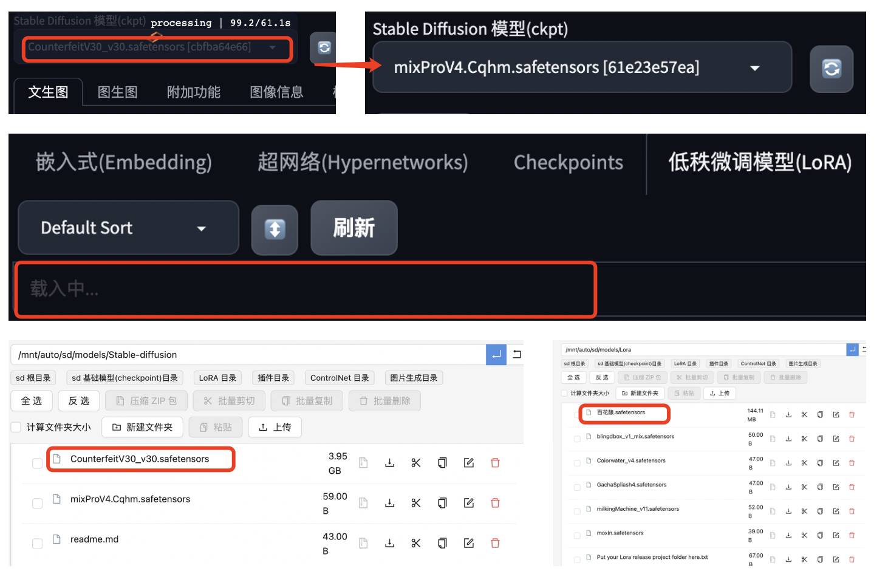
Task: Delete milkingMachine_v11.safetensors with trash icon
Action: [x=852, y=511]
